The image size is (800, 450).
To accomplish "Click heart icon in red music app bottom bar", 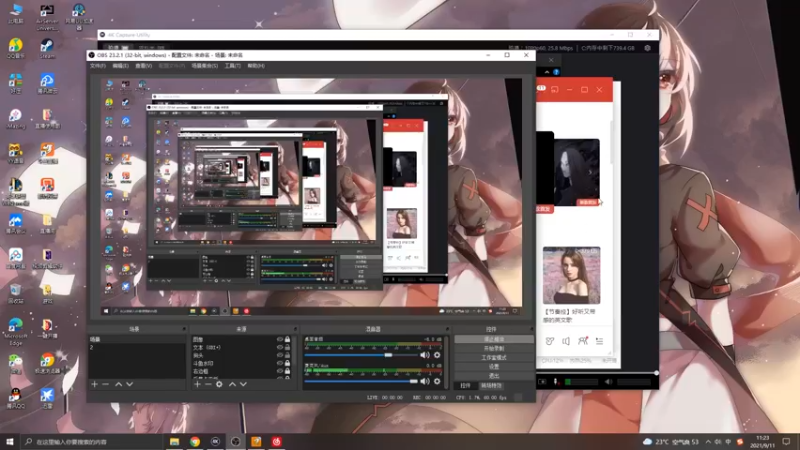I will coord(549,341).
